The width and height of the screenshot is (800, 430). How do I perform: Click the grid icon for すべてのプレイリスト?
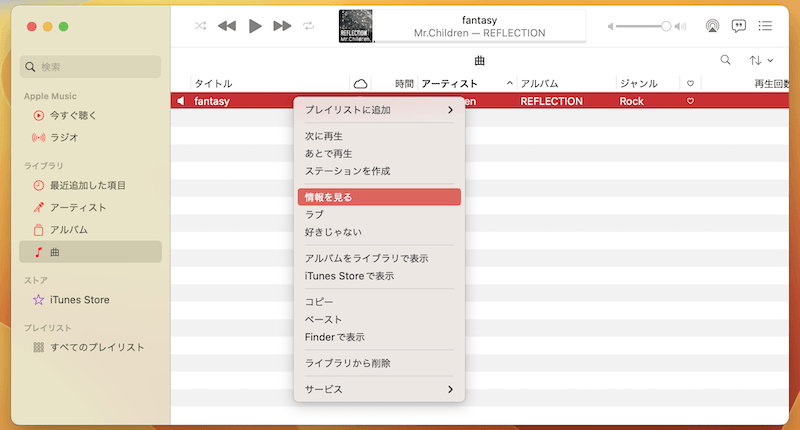click(x=39, y=347)
